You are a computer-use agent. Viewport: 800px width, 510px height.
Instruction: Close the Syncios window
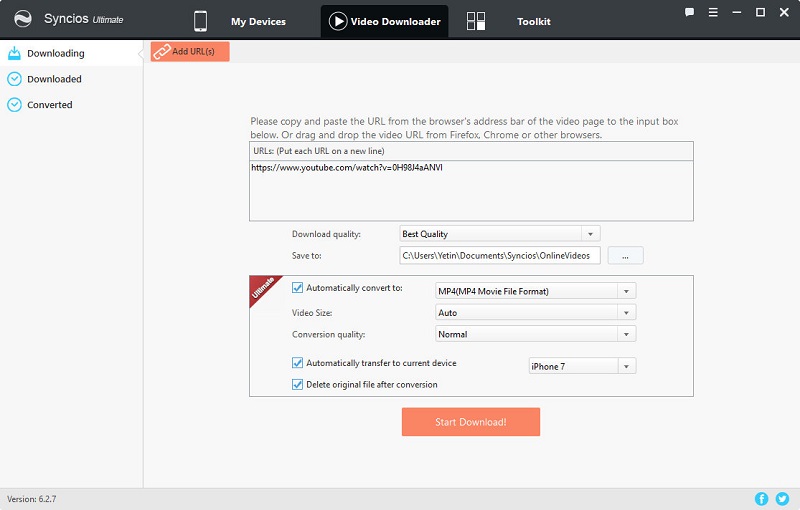tap(784, 12)
